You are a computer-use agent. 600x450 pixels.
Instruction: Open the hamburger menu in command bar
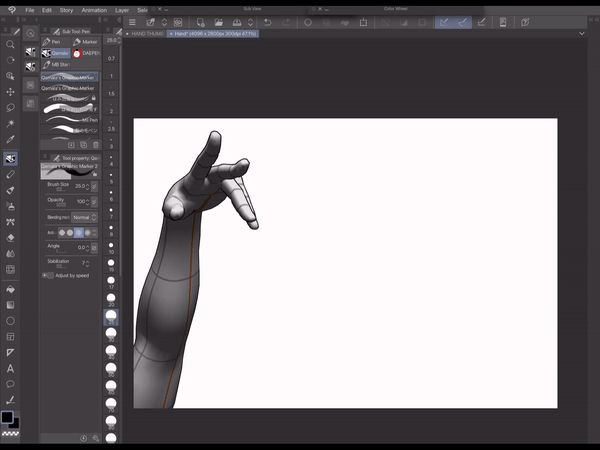pyautogui.click(x=132, y=23)
